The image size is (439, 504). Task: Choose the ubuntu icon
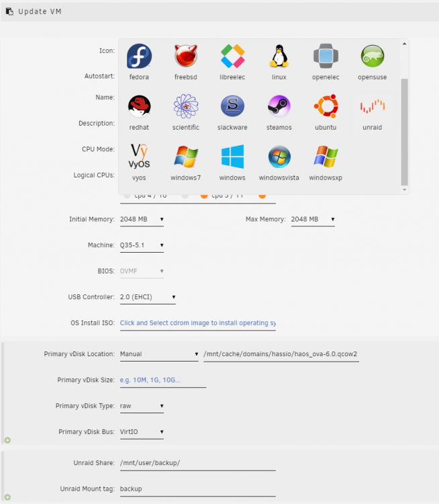[326, 106]
